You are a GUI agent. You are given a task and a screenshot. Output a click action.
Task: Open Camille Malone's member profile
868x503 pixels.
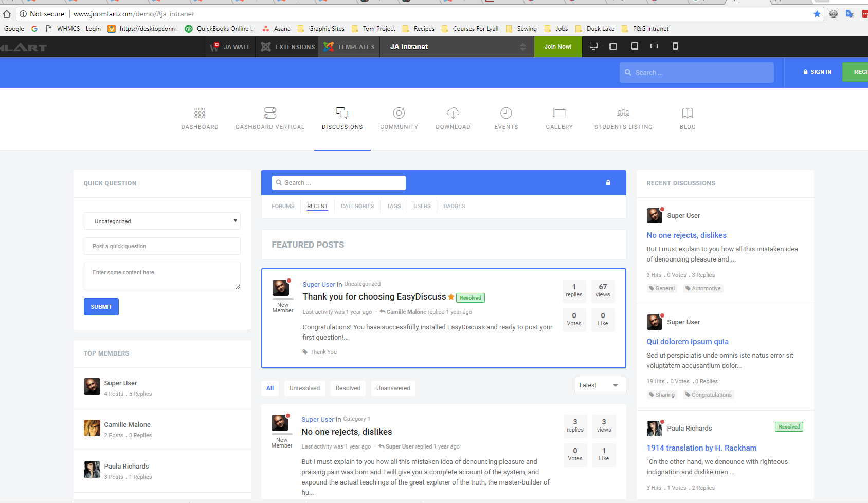[x=127, y=425]
